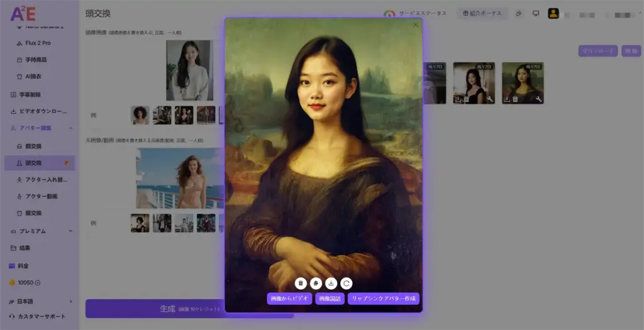Click the 紹介ボーナス button in header

click(483, 13)
